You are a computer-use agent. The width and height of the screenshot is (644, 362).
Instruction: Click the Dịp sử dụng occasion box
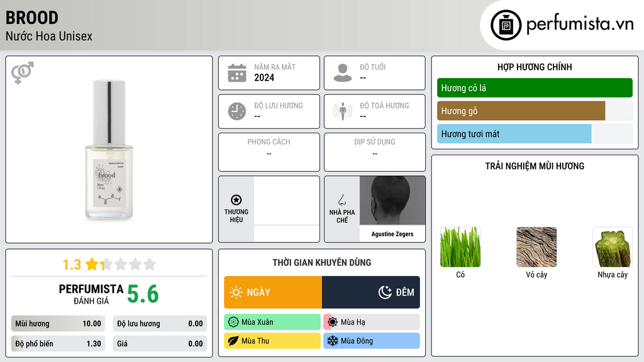click(x=375, y=152)
